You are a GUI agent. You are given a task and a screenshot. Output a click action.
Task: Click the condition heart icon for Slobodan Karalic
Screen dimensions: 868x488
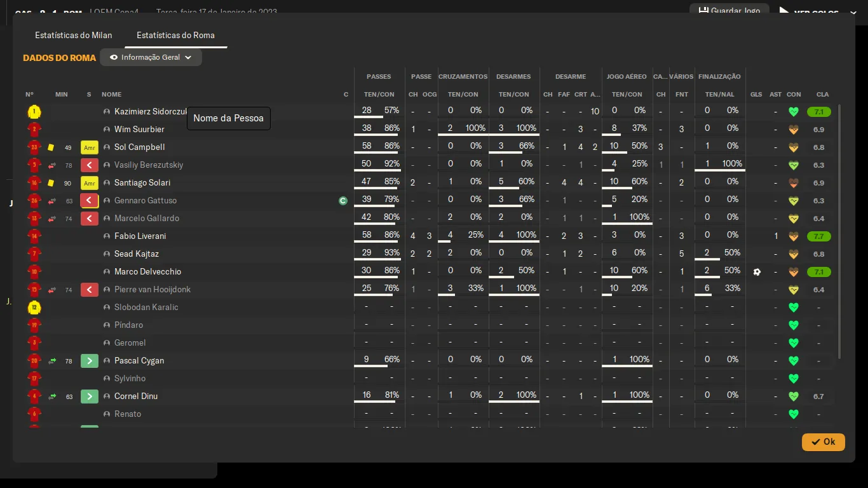coord(793,308)
